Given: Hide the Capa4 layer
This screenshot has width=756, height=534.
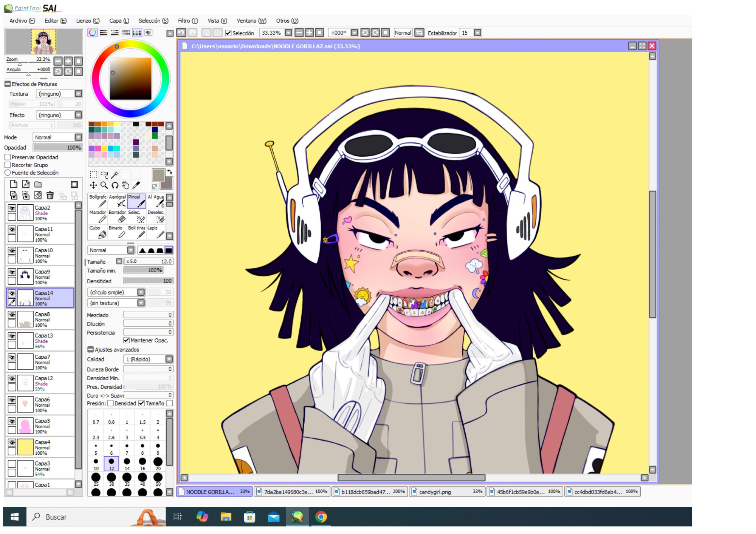Looking at the screenshot, I should 12,443.
